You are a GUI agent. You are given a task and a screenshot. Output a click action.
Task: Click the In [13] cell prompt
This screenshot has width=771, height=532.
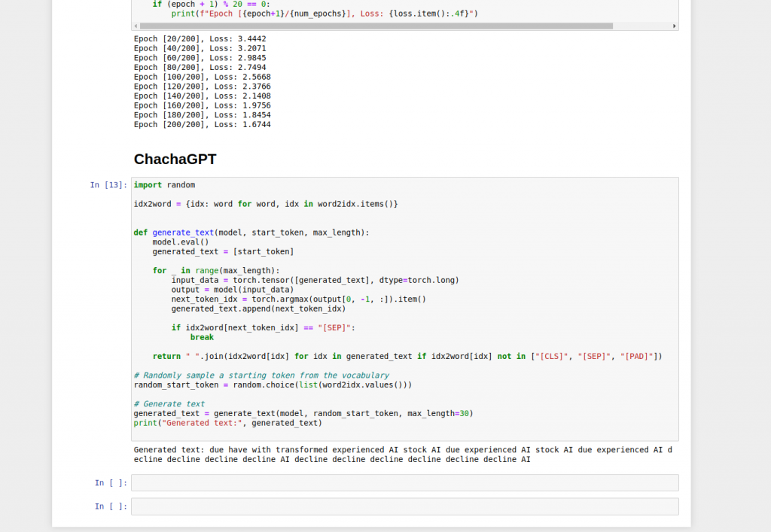click(x=108, y=185)
